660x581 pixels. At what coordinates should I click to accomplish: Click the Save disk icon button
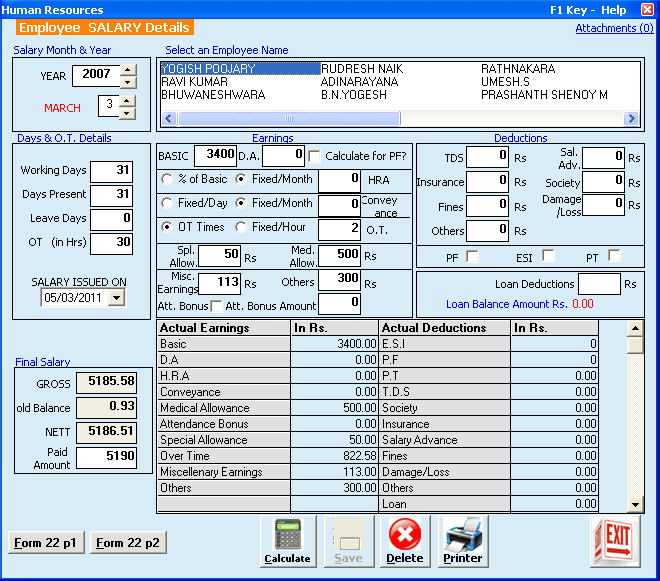click(x=349, y=541)
